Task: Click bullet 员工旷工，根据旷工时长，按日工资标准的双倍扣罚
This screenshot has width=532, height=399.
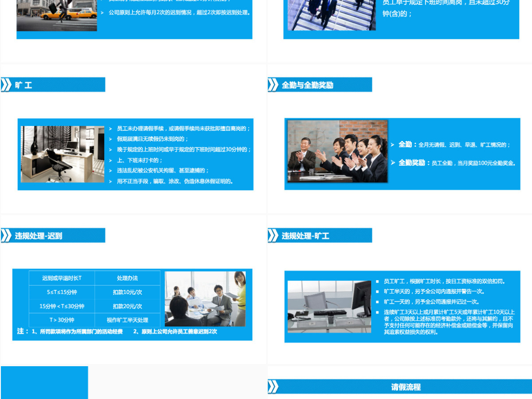Action: tap(445, 281)
